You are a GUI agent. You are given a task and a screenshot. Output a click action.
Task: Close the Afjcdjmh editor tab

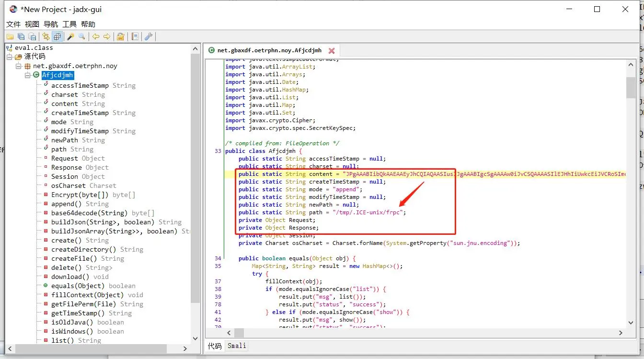click(x=332, y=50)
